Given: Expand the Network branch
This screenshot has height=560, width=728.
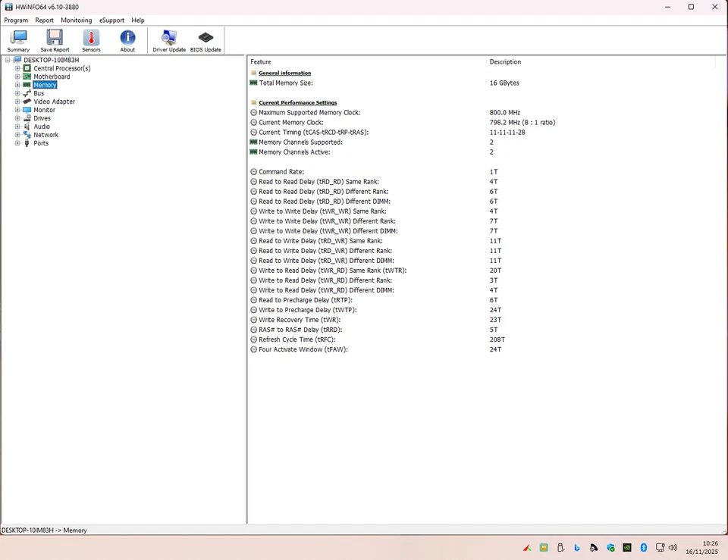Looking at the screenshot, I should [x=17, y=135].
